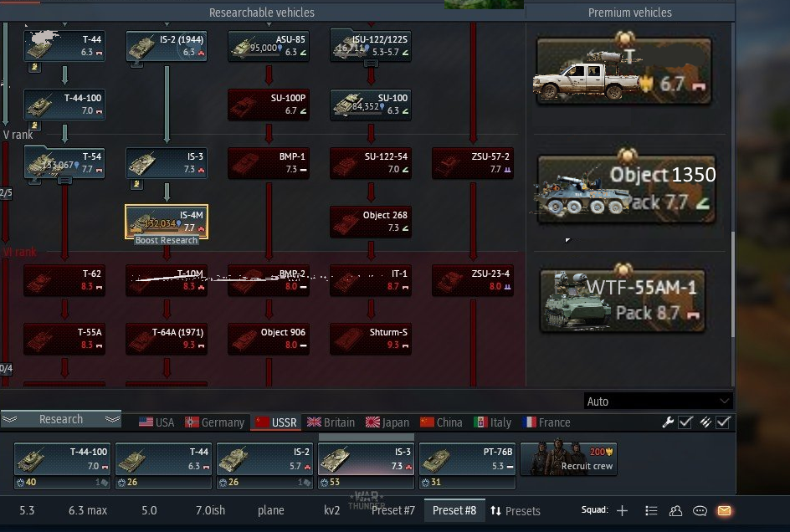
Task: Select the IT-1 tank destroyer card
Action: 371,280
